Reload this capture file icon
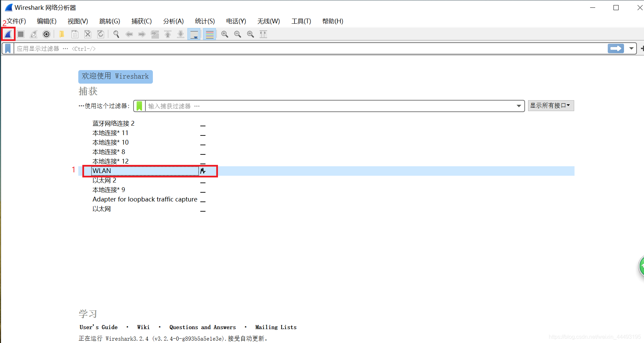Viewport: 644px width, 343px height. point(101,34)
